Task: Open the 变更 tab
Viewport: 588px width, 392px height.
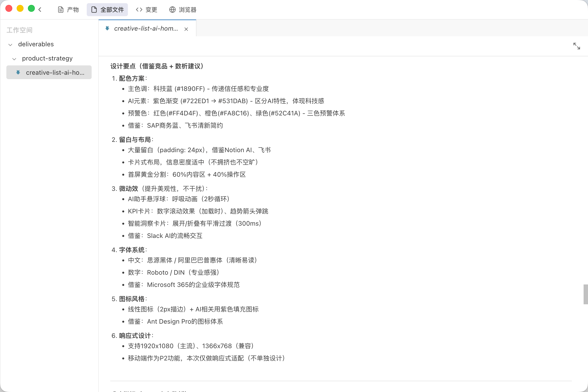Action: [147, 10]
